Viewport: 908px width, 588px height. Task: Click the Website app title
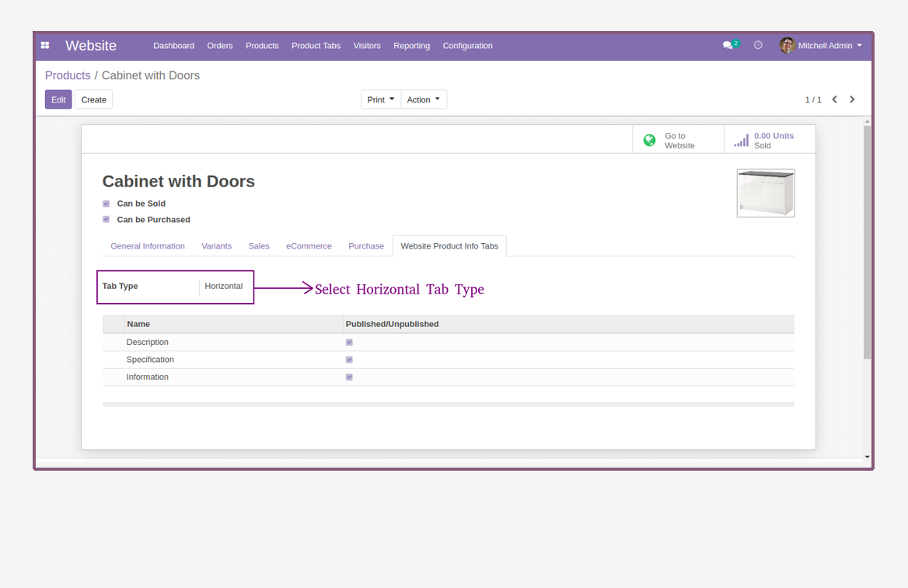91,46
